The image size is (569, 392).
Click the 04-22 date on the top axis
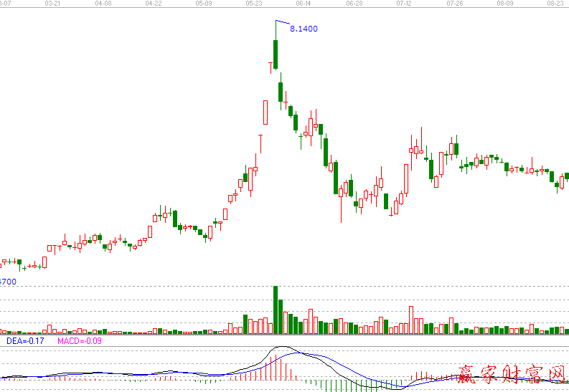tap(153, 4)
